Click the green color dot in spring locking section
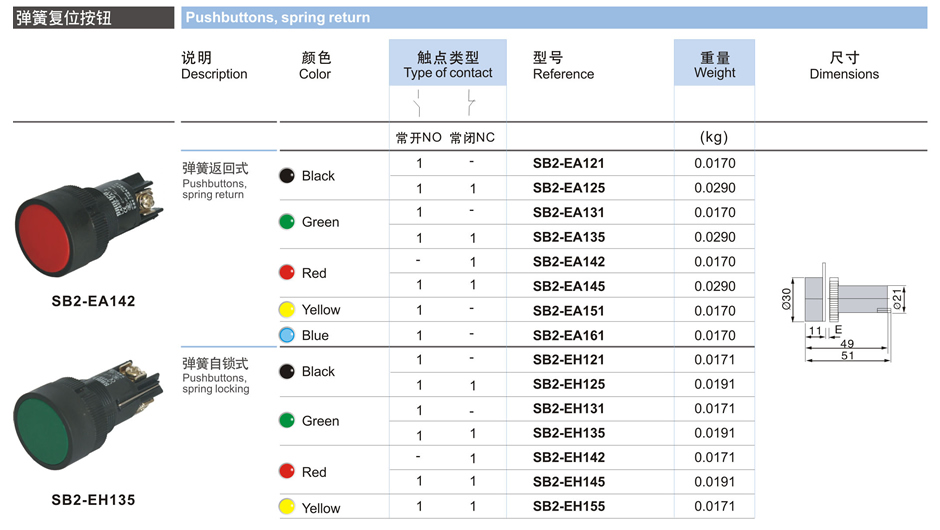The image size is (940, 530). point(287,420)
